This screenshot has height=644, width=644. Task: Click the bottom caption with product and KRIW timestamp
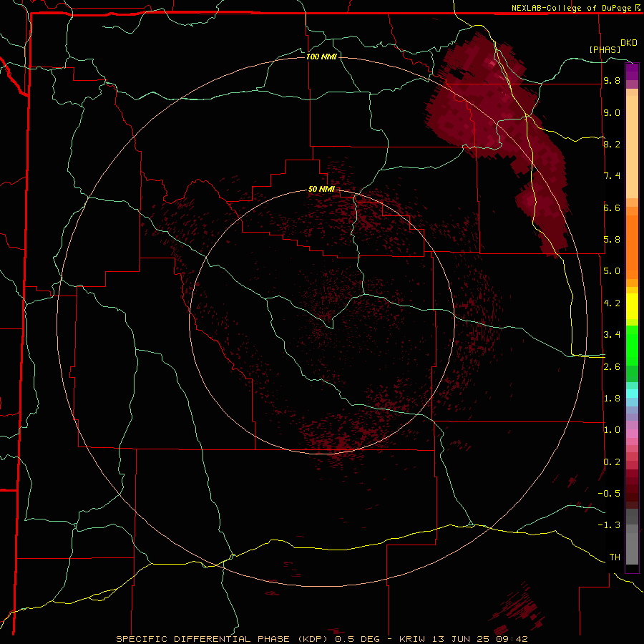(321, 639)
